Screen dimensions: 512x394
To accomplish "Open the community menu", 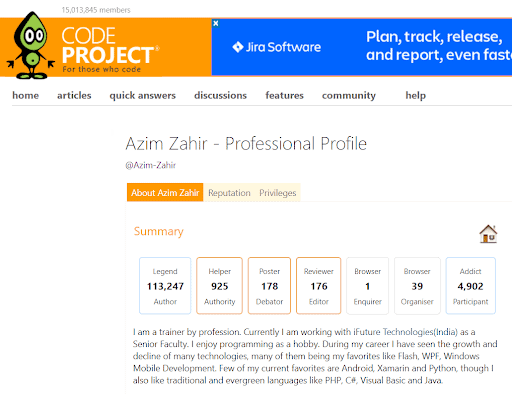I will point(349,95).
